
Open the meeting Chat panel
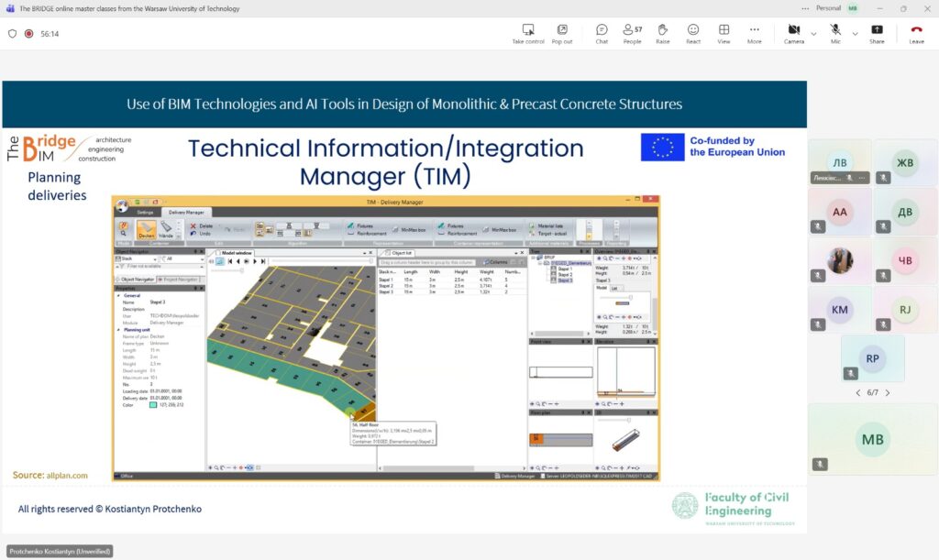pyautogui.click(x=602, y=34)
